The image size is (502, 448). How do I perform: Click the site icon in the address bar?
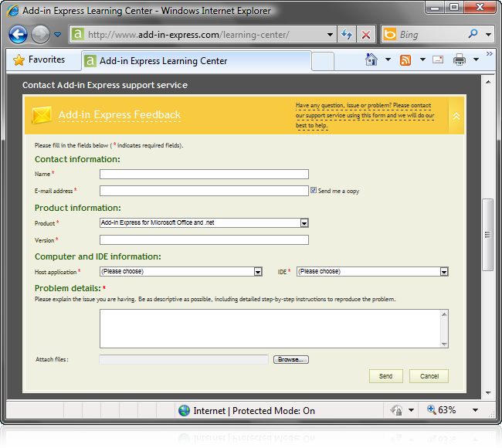(x=77, y=34)
